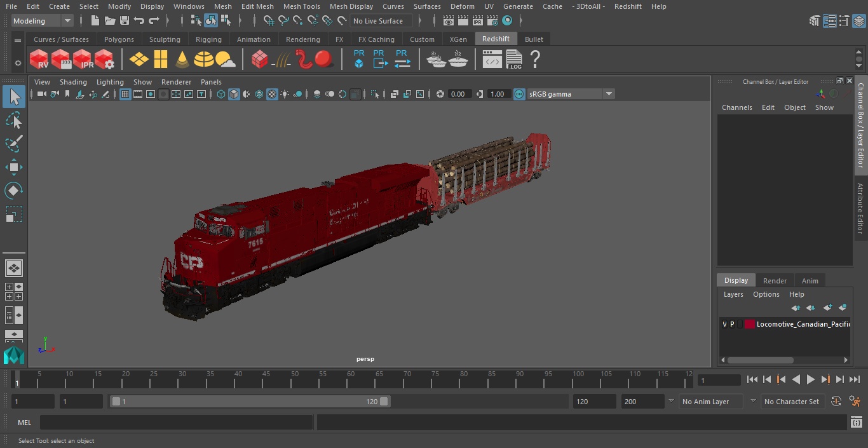Click the red sphere Redshift shelf icon
The image size is (868, 448).
(324, 60)
